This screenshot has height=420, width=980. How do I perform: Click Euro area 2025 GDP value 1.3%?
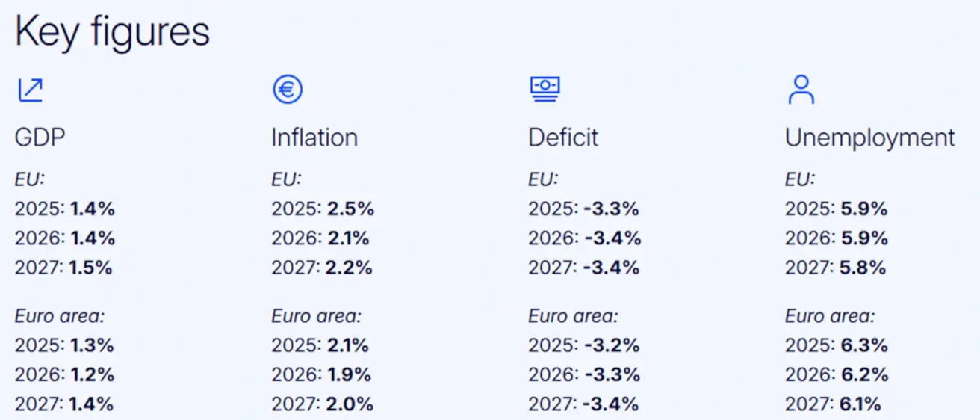click(92, 345)
